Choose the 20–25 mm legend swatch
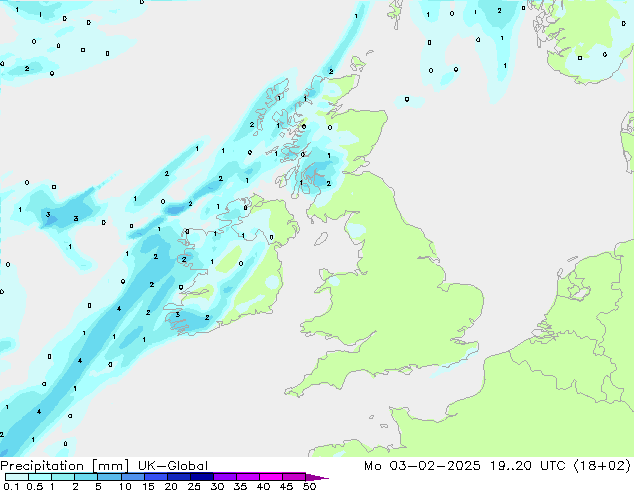This screenshot has height=490, width=634. pos(179,477)
